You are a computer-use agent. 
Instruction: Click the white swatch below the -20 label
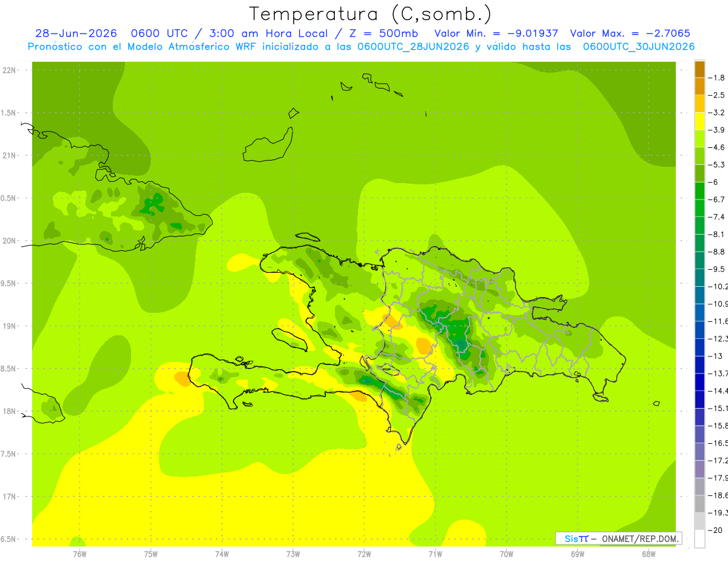click(x=699, y=538)
